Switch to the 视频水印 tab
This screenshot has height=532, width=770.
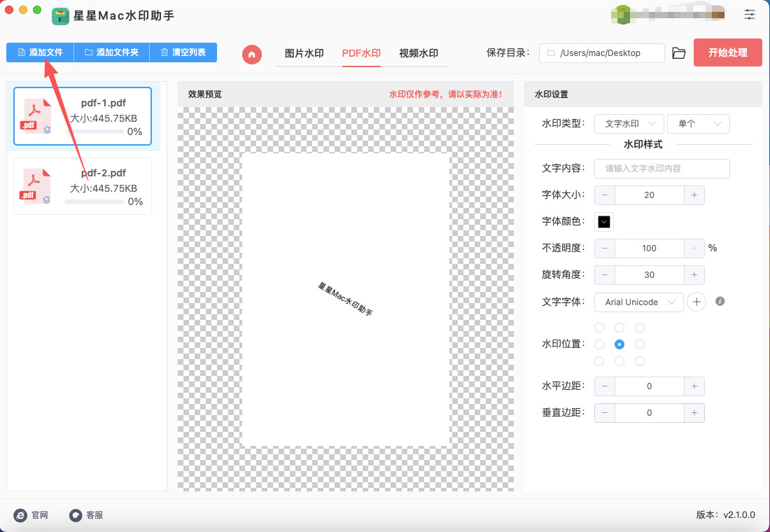point(419,53)
